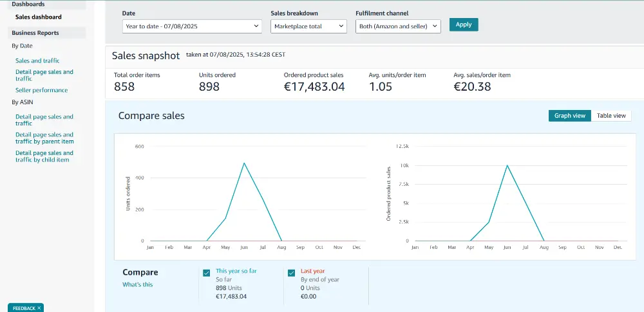Click the Units ordered value 898
Screen dimensions: 644x312
(209, 87)
